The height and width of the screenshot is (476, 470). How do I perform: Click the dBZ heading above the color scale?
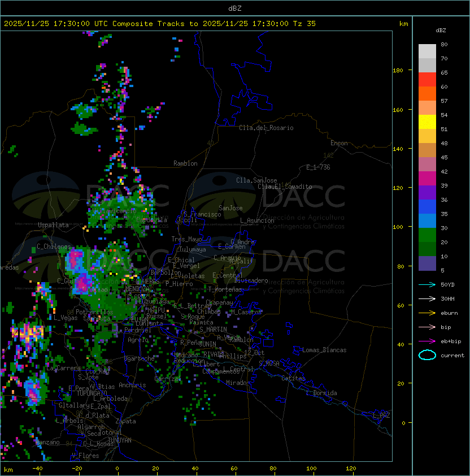[441, 31]
